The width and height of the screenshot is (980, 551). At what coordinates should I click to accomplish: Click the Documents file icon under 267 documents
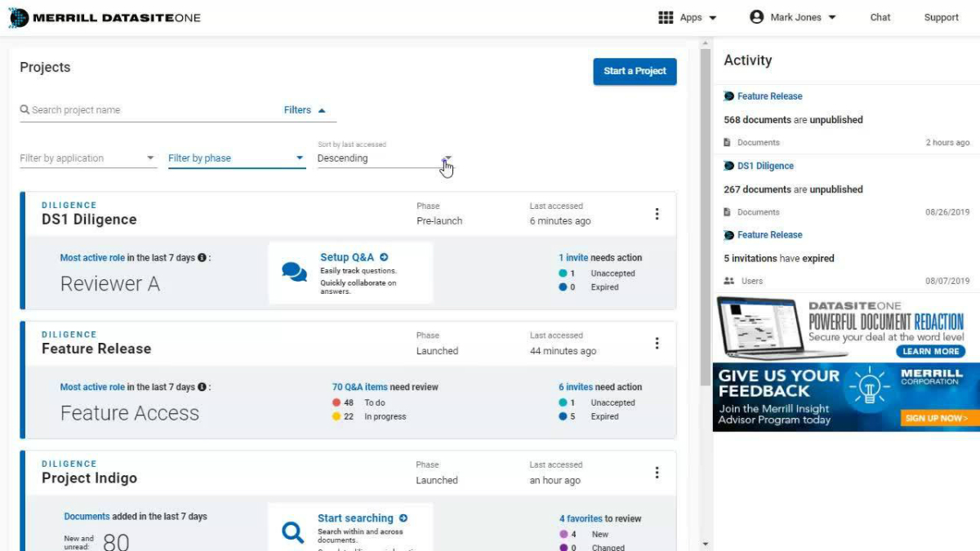(728, 212)
